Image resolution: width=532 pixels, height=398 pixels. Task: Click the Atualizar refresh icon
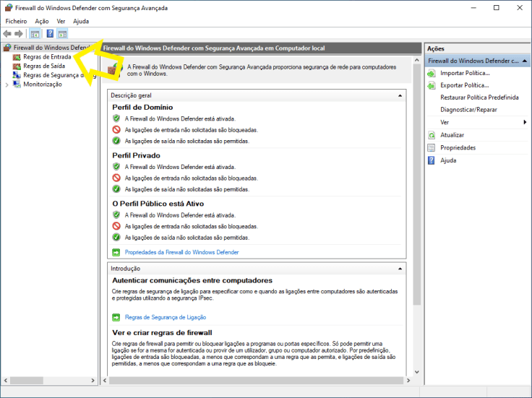point(432,135)
